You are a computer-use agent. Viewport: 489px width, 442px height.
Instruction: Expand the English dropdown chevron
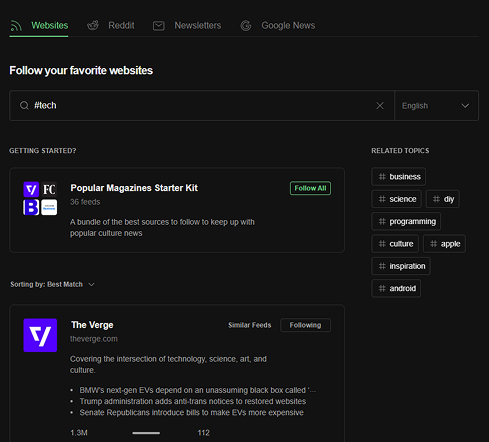[465, 106]
